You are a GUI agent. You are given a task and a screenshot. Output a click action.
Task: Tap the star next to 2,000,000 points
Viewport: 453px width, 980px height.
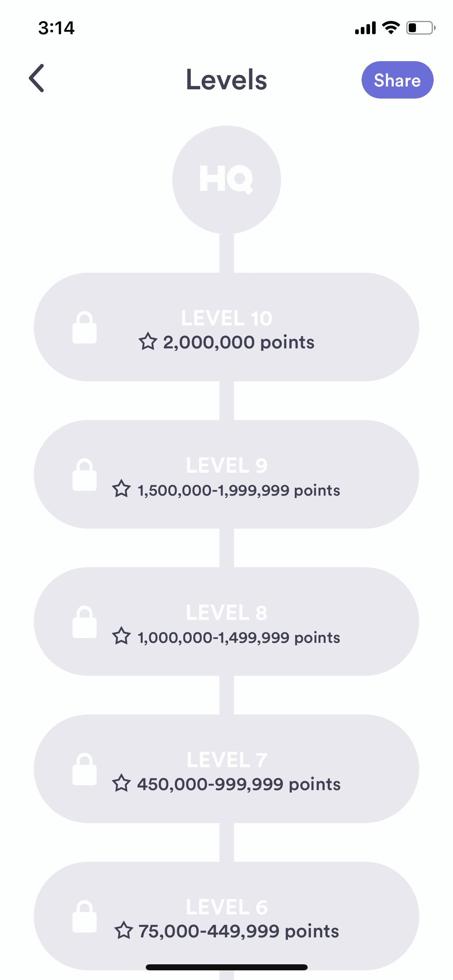pos(148,342)
